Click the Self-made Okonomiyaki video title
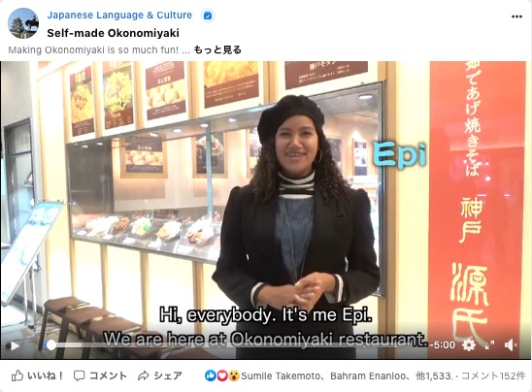This screenshot has height=392, width=532. click(x=113, y=33)
